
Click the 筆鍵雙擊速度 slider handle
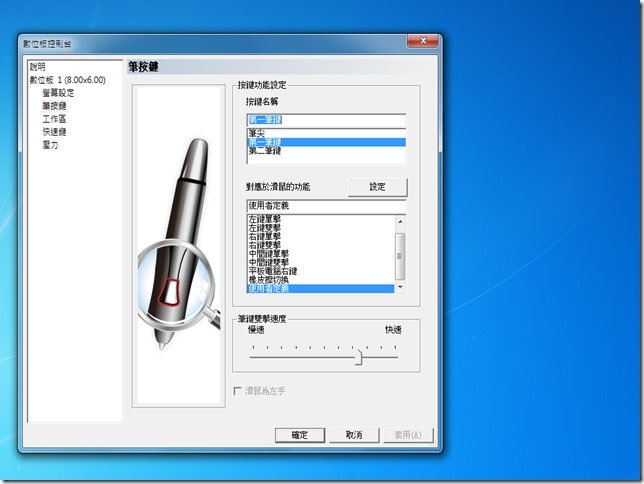(x=358, y=356)
